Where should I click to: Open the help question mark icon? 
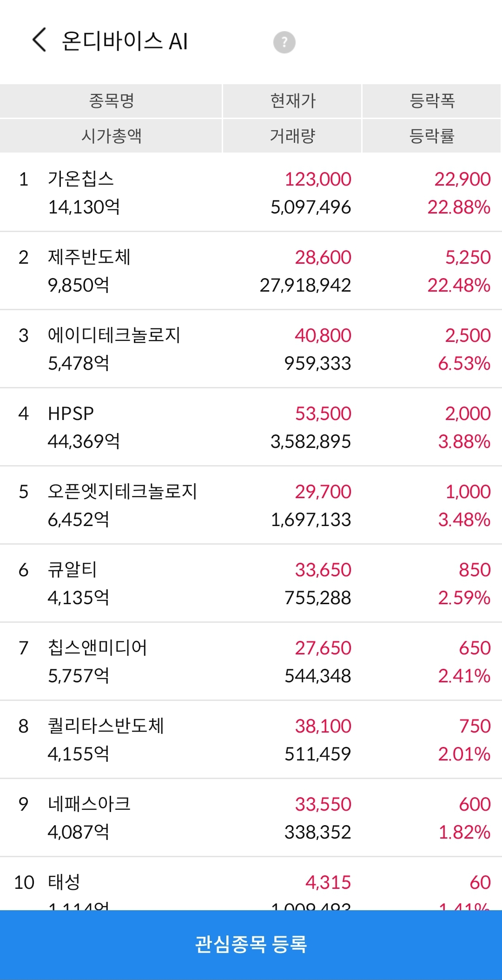click(284, 42)
